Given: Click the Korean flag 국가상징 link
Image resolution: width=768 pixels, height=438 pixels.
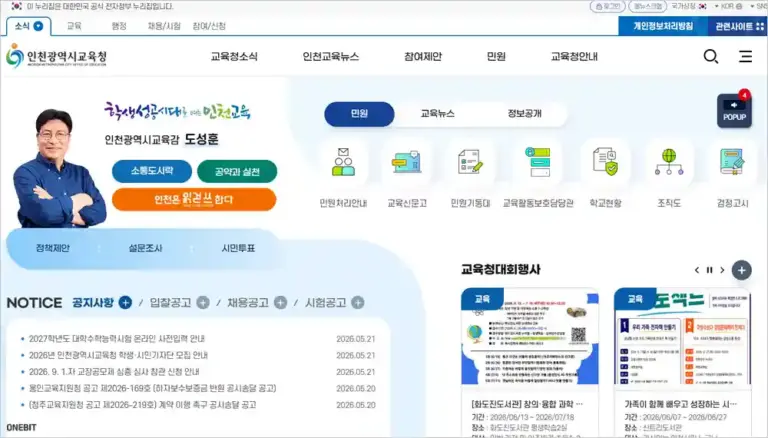Looking at the screenshot, I should click(x=689, y=6).
